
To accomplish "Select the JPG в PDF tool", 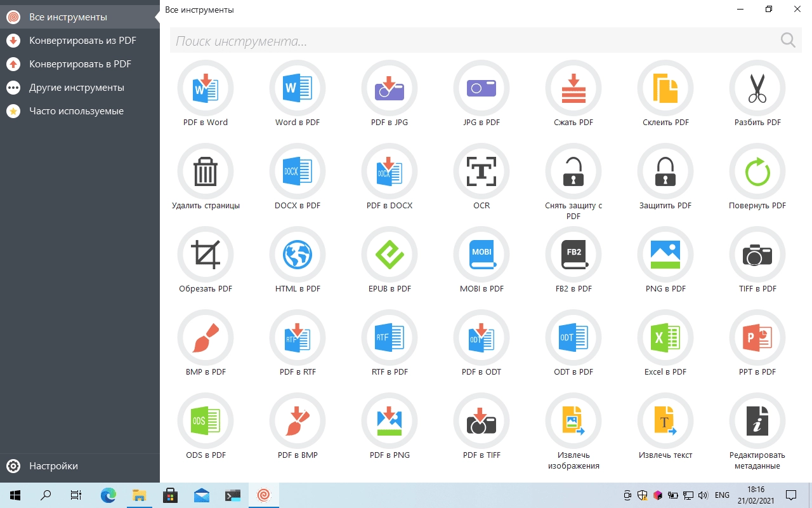I will [481, 88].
